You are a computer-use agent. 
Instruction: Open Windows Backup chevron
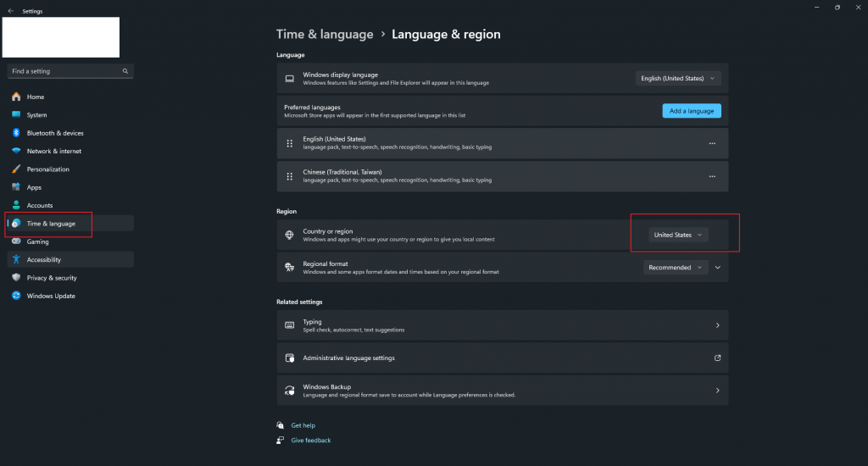coord(717,391)
